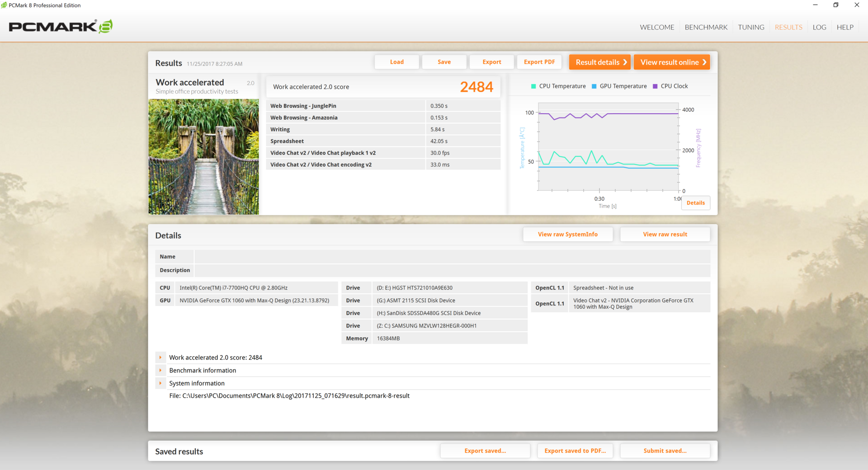The image size is (868, 470).
Task: Click View result online
Action: click(x=672, y=62)
